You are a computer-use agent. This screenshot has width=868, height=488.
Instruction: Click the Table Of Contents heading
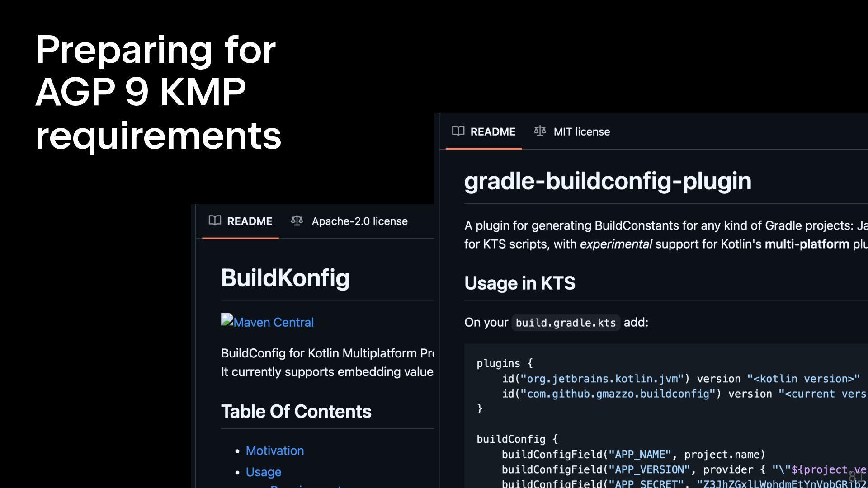(x=296, y=411)
